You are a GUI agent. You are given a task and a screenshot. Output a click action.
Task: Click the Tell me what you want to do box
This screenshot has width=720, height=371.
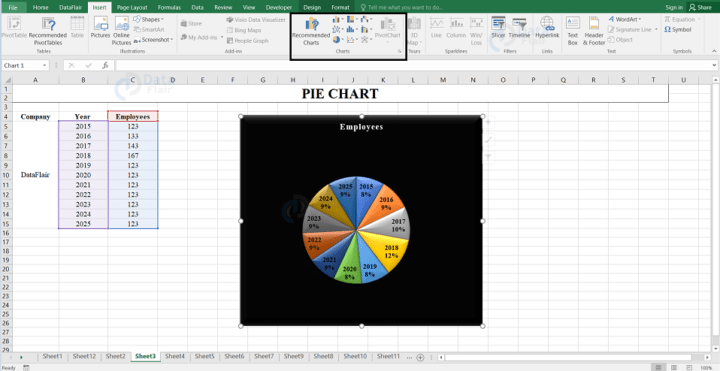pos(402,7)
